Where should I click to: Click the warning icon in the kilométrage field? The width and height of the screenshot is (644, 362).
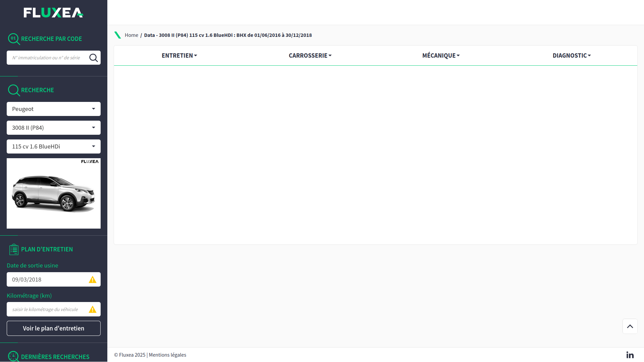pos(93,309)
